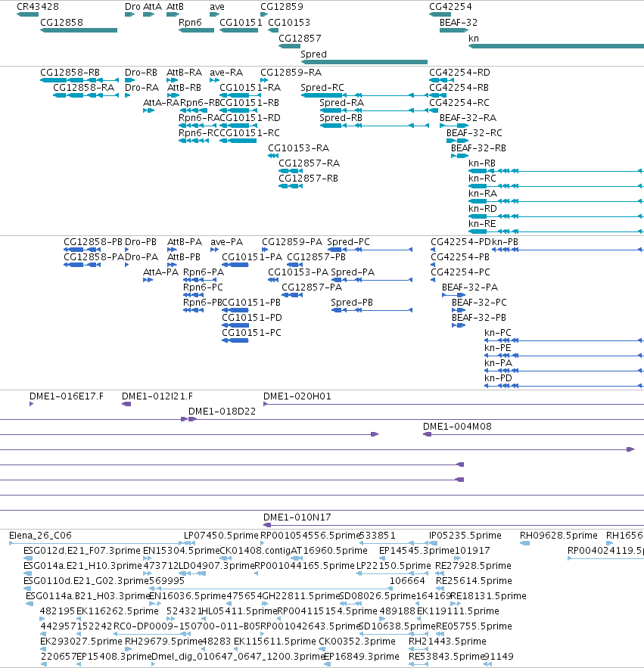Select the CG12858-PB protein label

pyautogui.click(x=93, y=242)
